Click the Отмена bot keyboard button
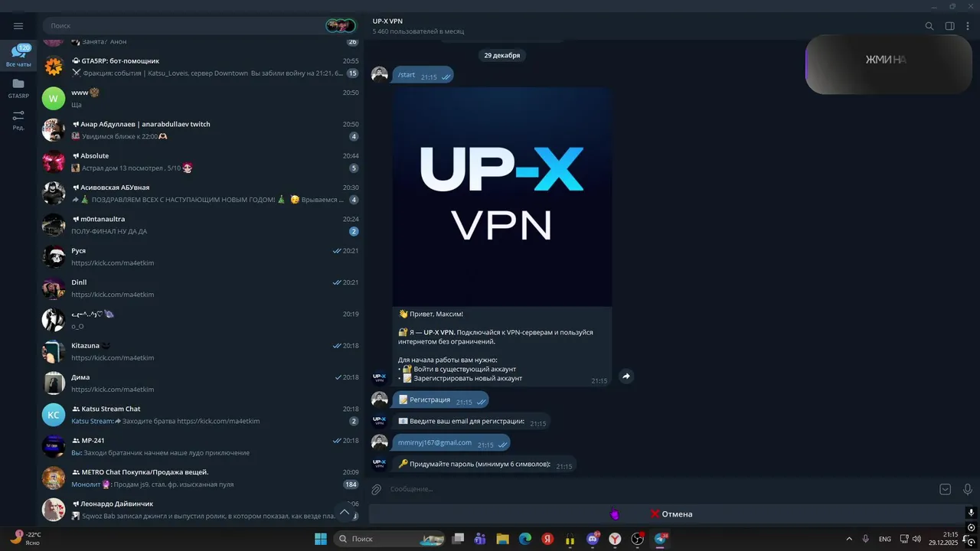Image resolution: width=980 pixels, height=551 pixels. (671, 514)
